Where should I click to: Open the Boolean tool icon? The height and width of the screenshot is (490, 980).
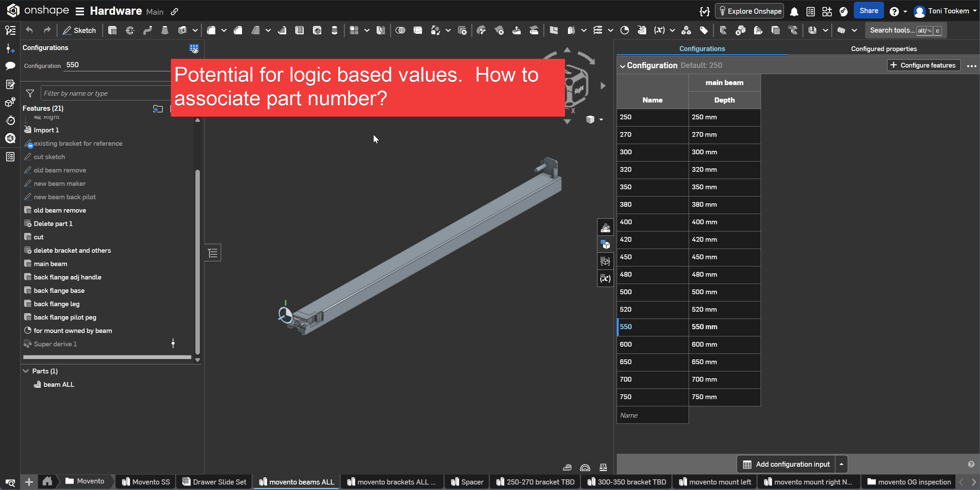coord(400,31)
